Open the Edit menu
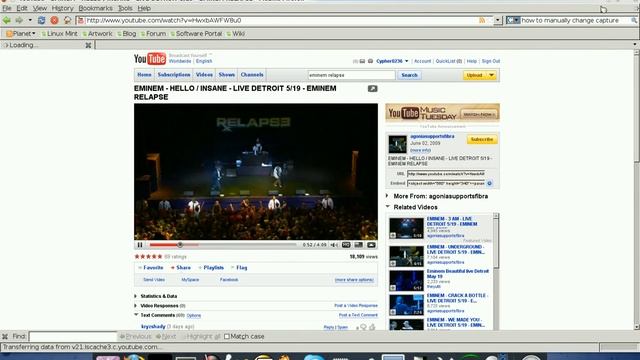The image size is (640, 360). 22,8
